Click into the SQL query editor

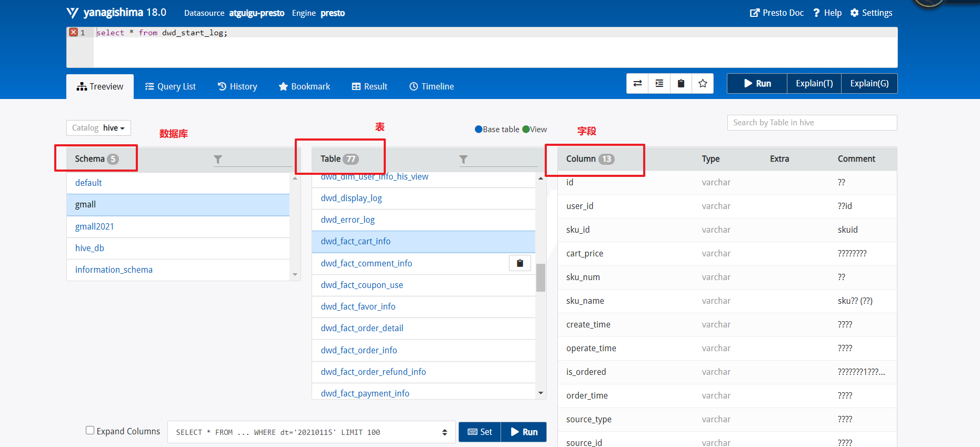495,47
